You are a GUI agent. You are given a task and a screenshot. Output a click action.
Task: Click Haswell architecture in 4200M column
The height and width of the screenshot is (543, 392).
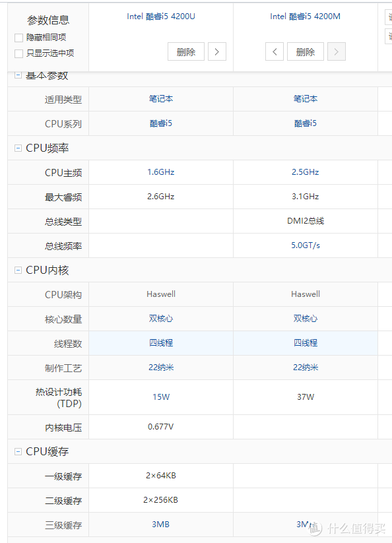click(306, 294)
